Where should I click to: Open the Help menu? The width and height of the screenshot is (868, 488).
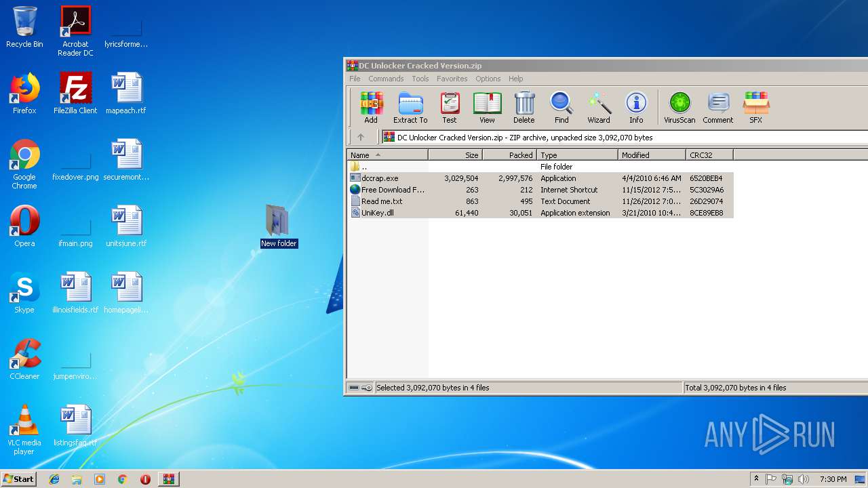(x=515, y=79)
